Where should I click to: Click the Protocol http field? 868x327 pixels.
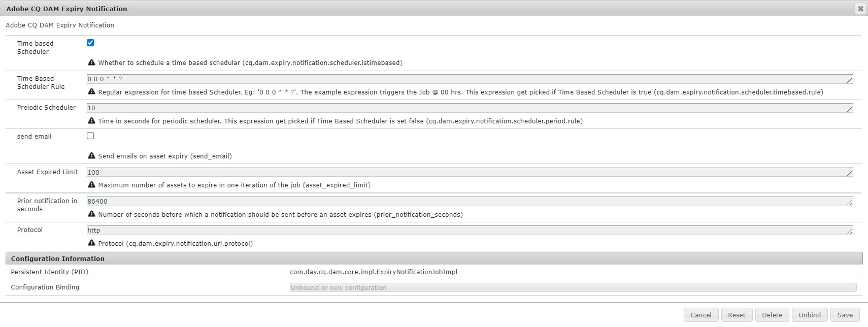470,230
